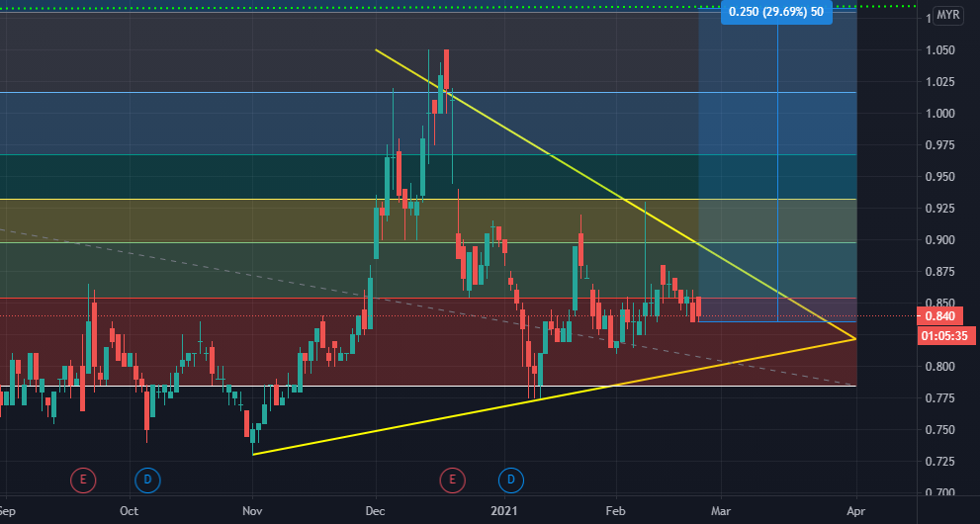The height and width of the screenshot is (524, 980).
Task: Open the dividend marker D in October
Action: (x=147, y=480)
